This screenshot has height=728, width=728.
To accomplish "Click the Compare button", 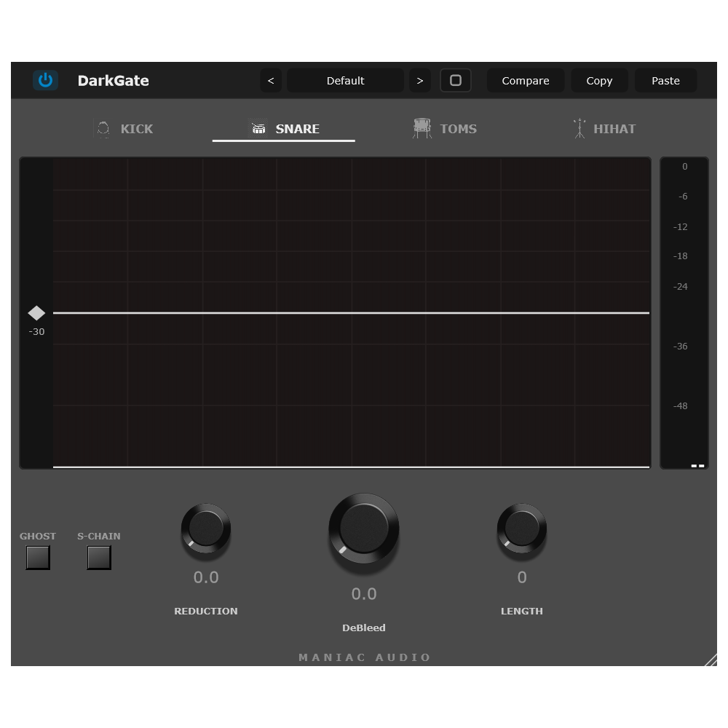I will pos(526,80).
